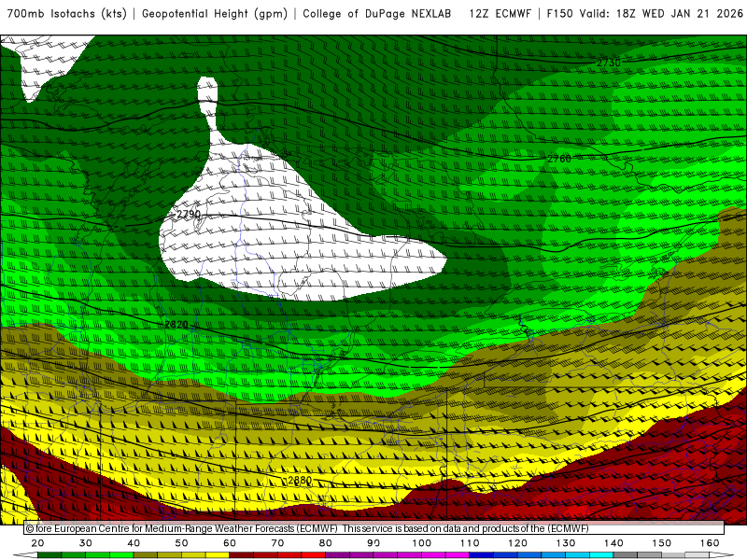Click the 160 kts value on the color scale
Viewport: 747px width, 560px height.
click(710, 543)
